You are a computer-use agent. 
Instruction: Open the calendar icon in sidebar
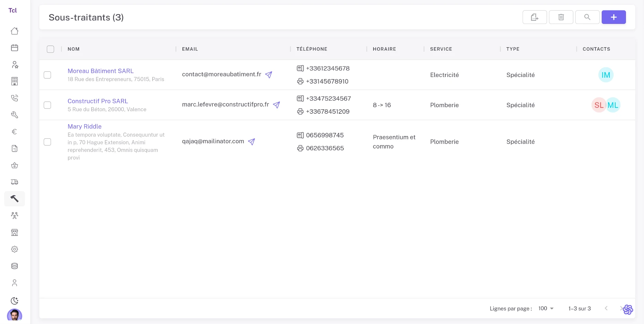(x=15, y=48)
